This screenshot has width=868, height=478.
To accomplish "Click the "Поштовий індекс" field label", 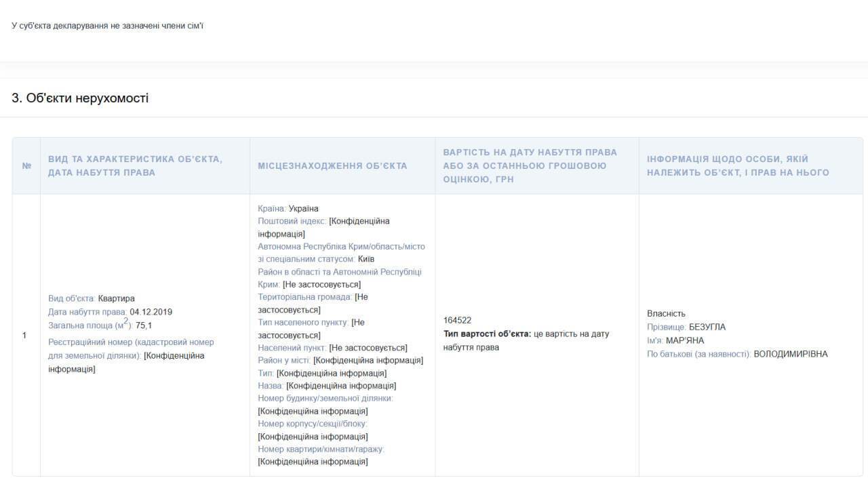I will 292,221.
